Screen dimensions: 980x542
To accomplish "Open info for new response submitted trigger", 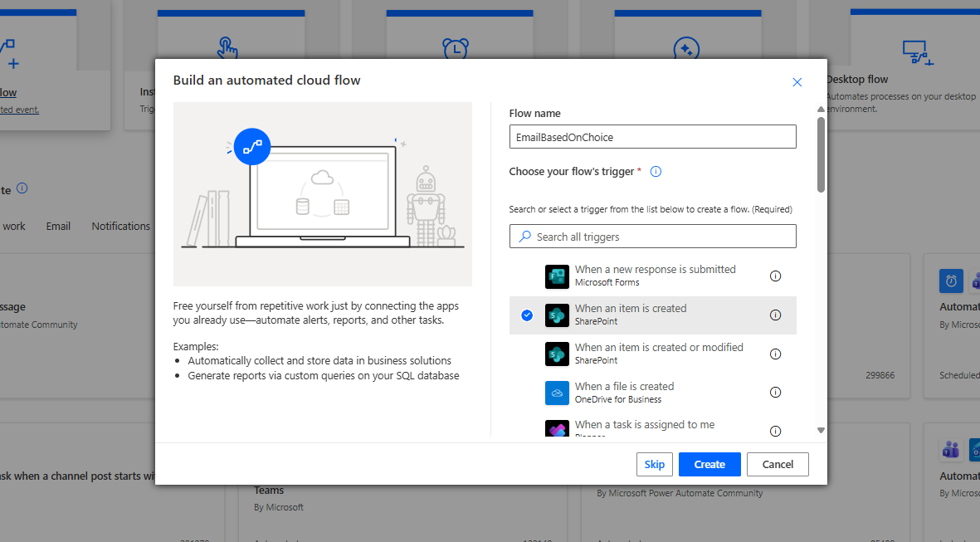I will (x=775, y=276).
